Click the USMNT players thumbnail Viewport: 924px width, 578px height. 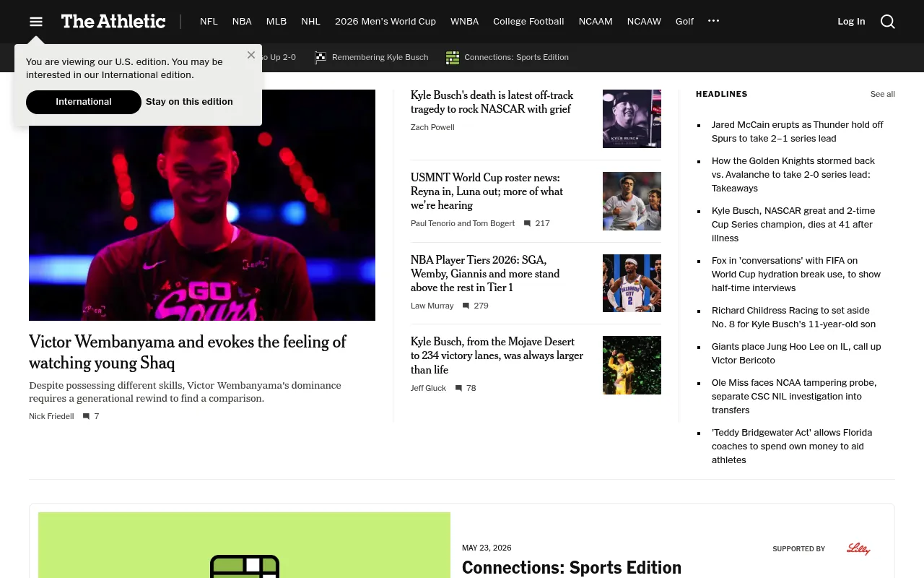coord(632,201)
